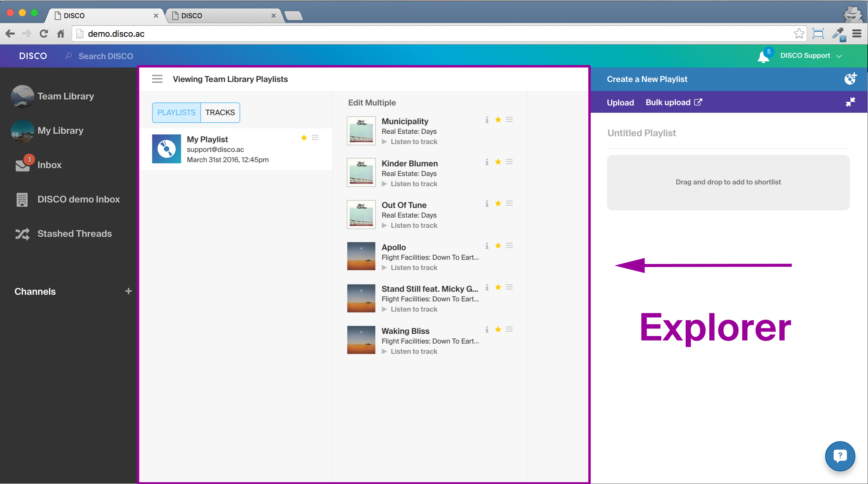Click the Stashed Threads shuffle icon
The width and height of the screenshot is (868, 484).
[x=22, y=234]
